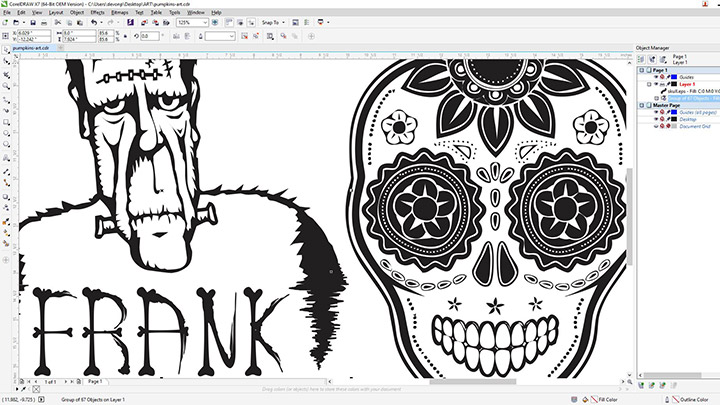720x405 pixels.
Task: Click the Search content icon
Action: point(130,22)
